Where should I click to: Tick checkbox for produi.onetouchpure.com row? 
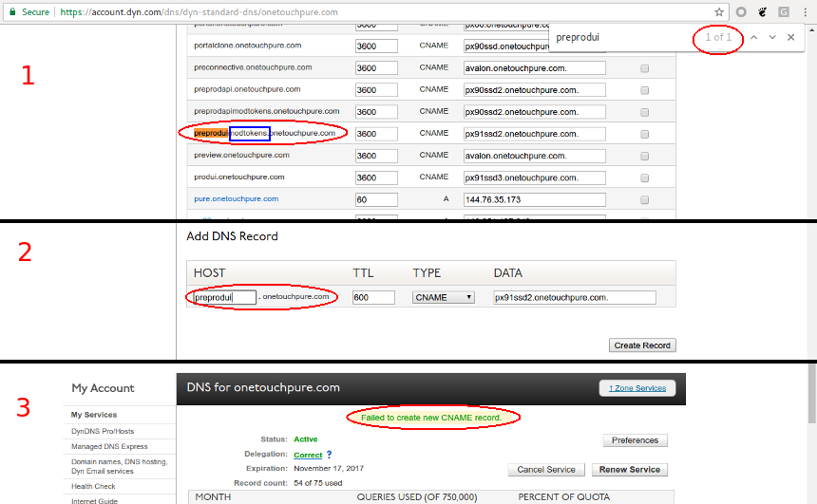(644, 177)
